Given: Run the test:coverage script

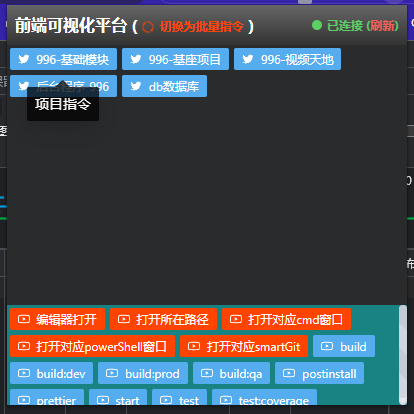Looking at the screenshot, I should pyautogui.click(x=264, y=397).
